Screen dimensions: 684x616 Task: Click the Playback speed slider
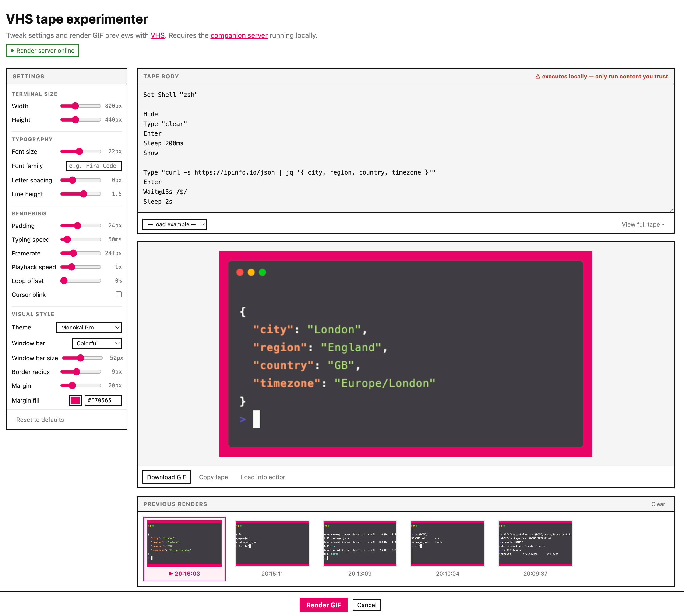click(81, 267)
